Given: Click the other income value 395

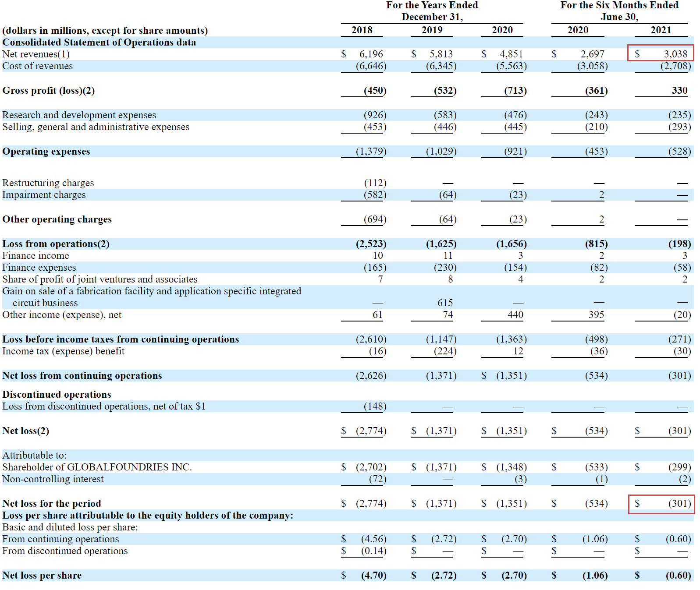Looking at the screenshot, I should coord(597,314).
